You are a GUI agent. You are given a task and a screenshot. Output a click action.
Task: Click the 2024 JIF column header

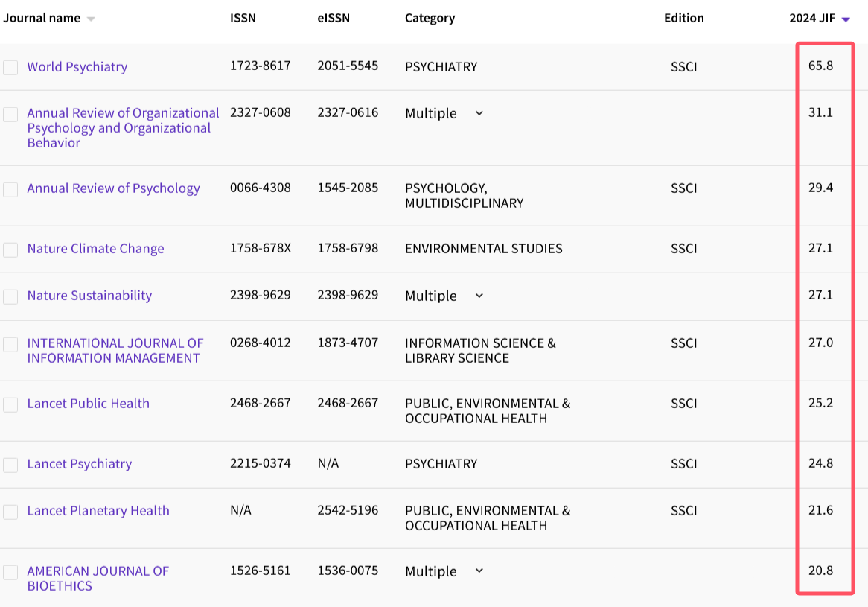[812, 19]
